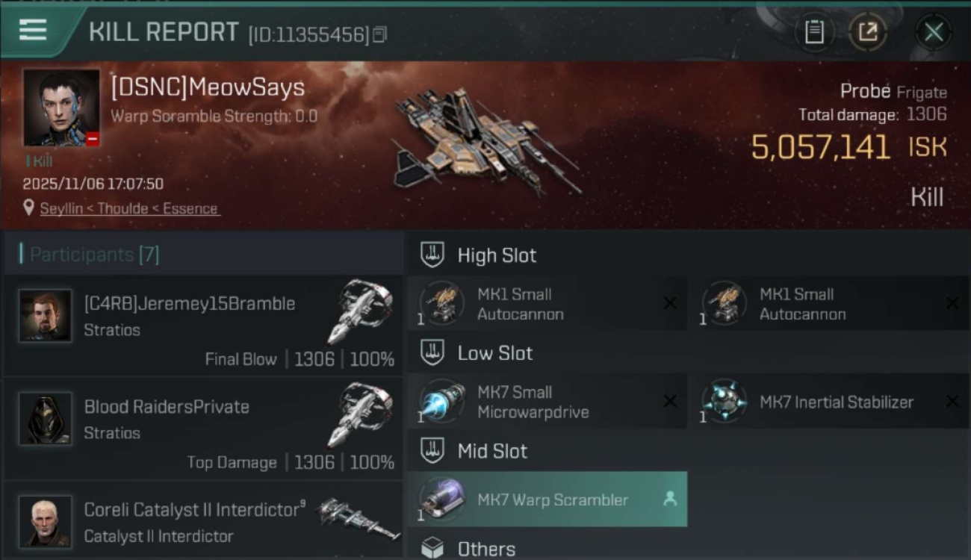Click the first MK1 Small Autocannon icon
The image size is (971, 560).
441,303
